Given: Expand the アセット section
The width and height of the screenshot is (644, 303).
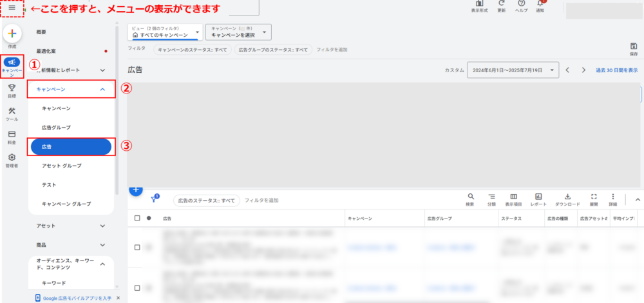Looking at the screenshot, I should pos(102,226).
